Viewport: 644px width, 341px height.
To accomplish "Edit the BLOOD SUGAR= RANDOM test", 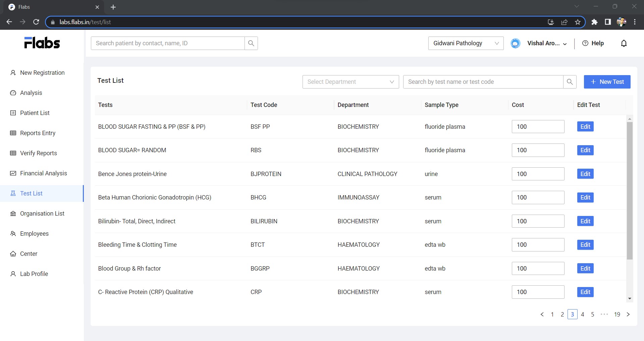I will click(x=585, y=150).
